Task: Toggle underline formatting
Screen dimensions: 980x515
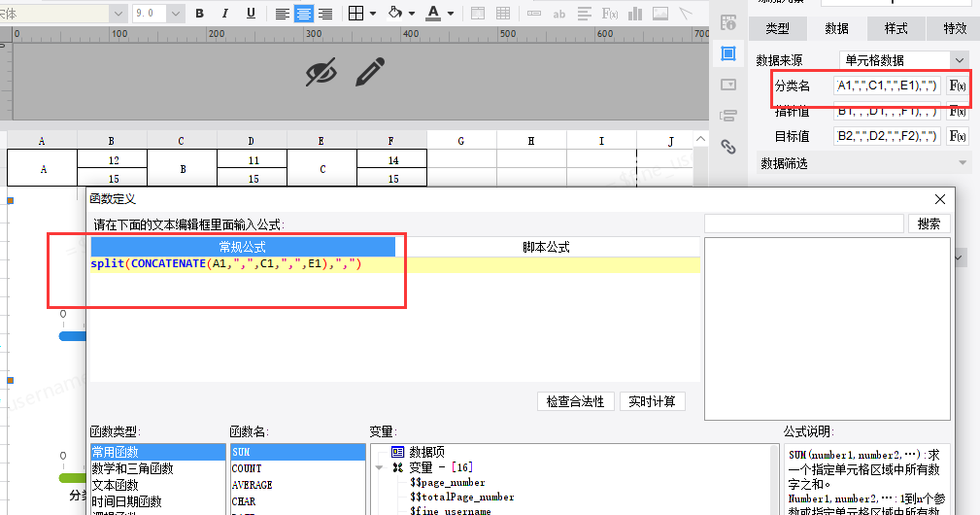Action: [251, 14]
